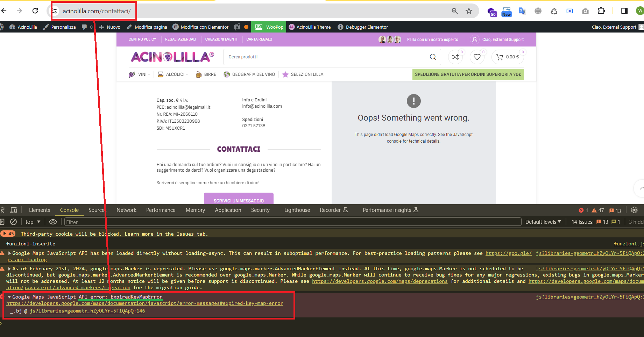Open WooPop in the admin bar

point(269,27)
